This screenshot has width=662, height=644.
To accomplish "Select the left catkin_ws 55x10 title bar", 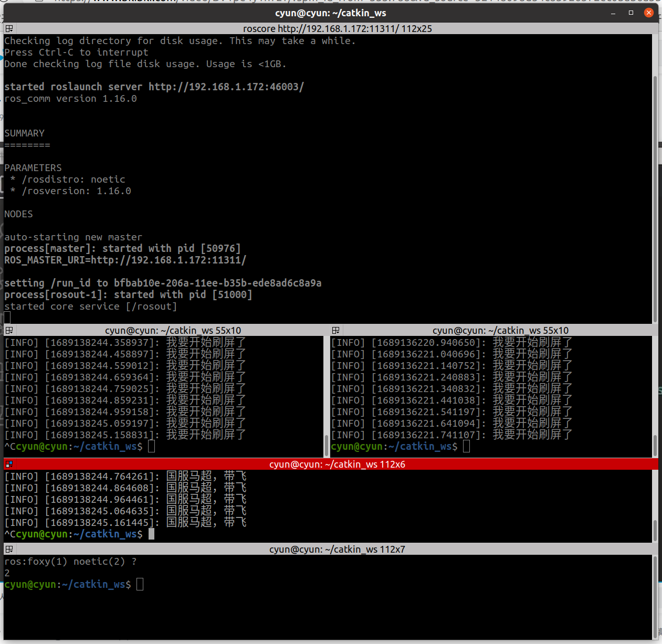I will click(x=173, y=330).
